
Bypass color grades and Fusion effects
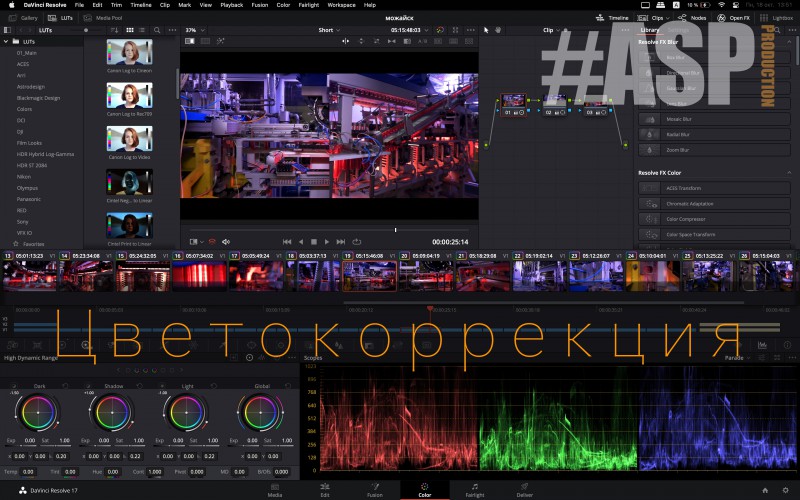(x=440, y=30)
